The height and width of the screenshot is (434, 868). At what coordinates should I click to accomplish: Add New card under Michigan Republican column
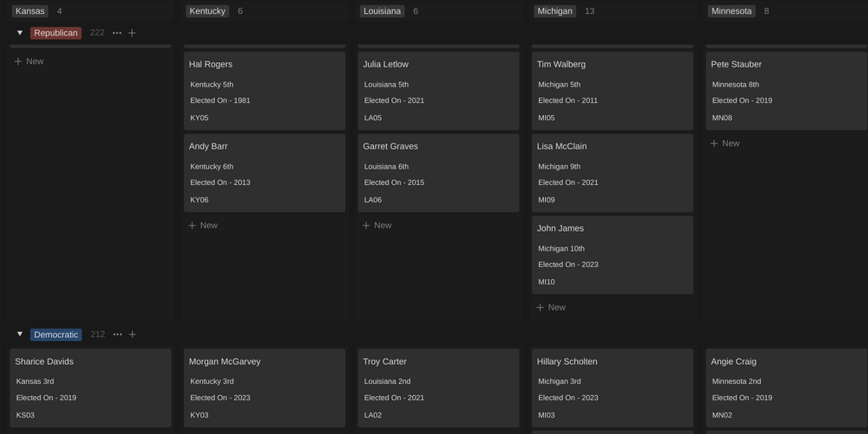pyautogui.click(x=551, y=308)
